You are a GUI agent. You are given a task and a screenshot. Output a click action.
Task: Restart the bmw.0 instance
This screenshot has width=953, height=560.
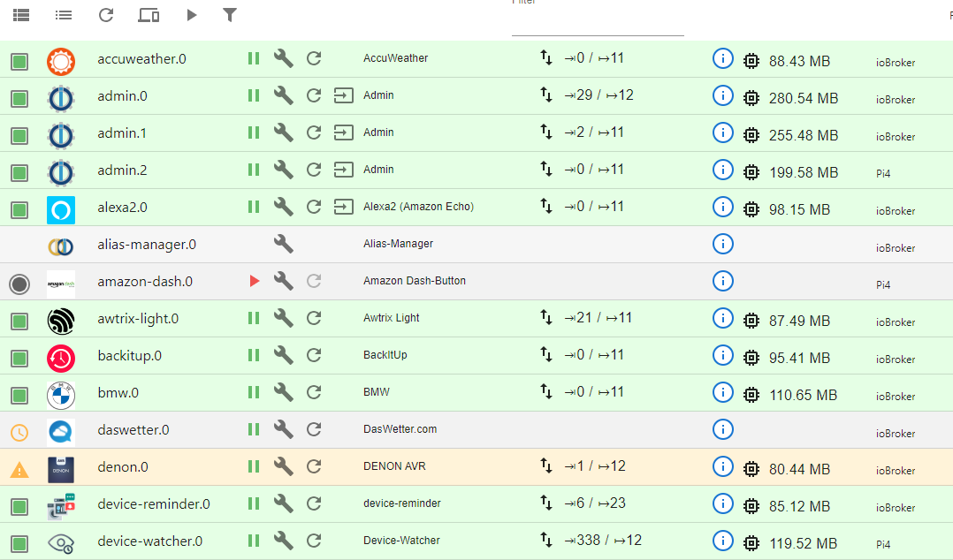[314, 392]
